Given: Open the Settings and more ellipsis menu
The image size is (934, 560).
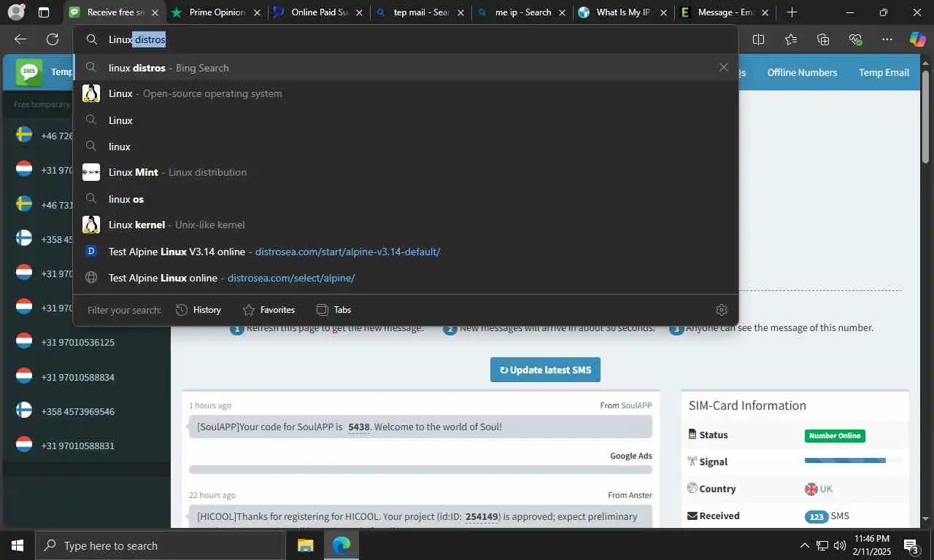Looking at the screenshot, I should click(x=887, y=39).
